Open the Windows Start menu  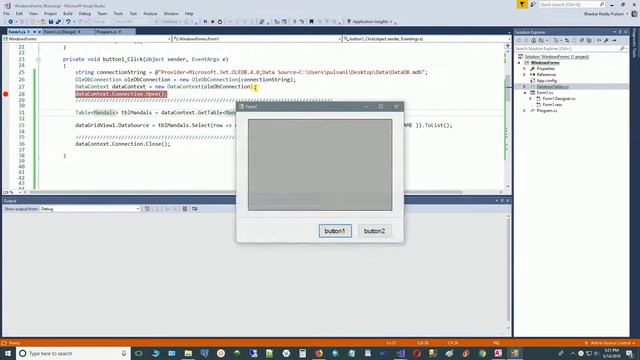[x=8, y=353]
